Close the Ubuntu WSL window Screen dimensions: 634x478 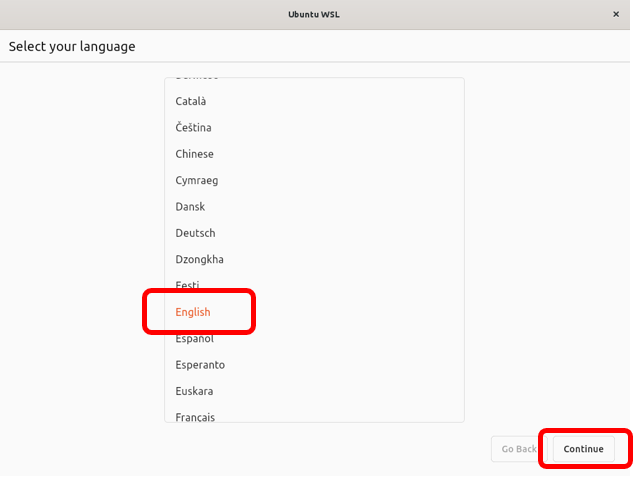[616, 14]
